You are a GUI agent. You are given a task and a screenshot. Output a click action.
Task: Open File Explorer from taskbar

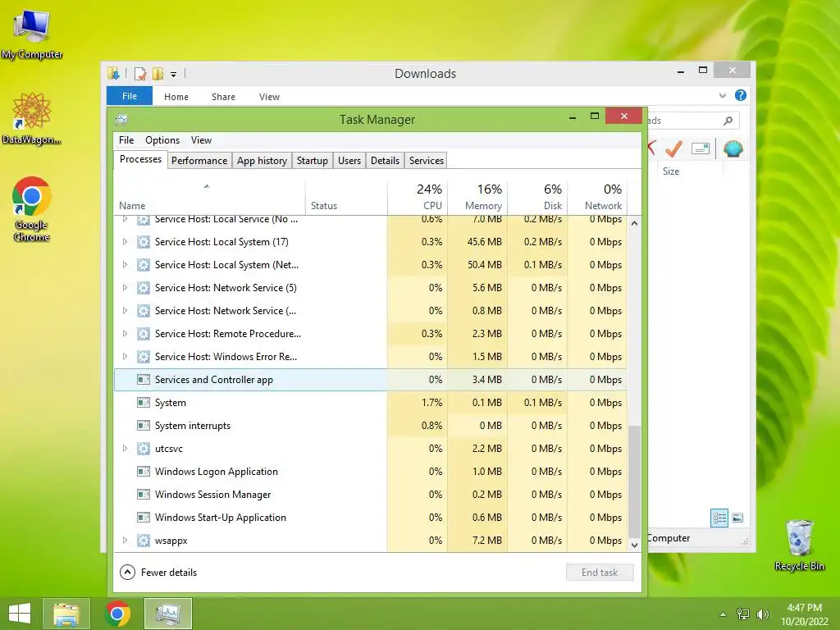click(x=66, y=614)
